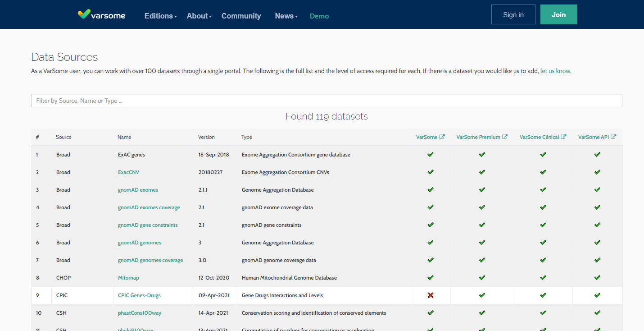Click VarSome Premium checkmark for ExacCNV
This screenshot has height=331, width=644.
click(482, 172)
